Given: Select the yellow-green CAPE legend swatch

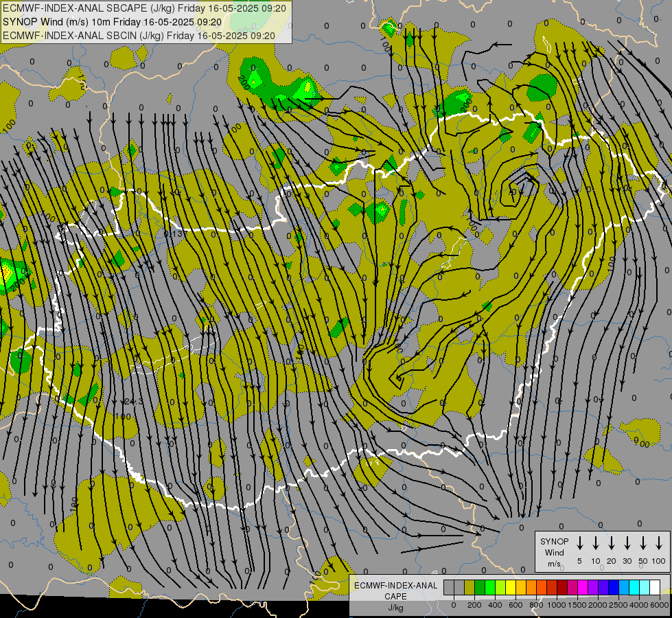Looking at the screenshot, I should click(500, 587).
